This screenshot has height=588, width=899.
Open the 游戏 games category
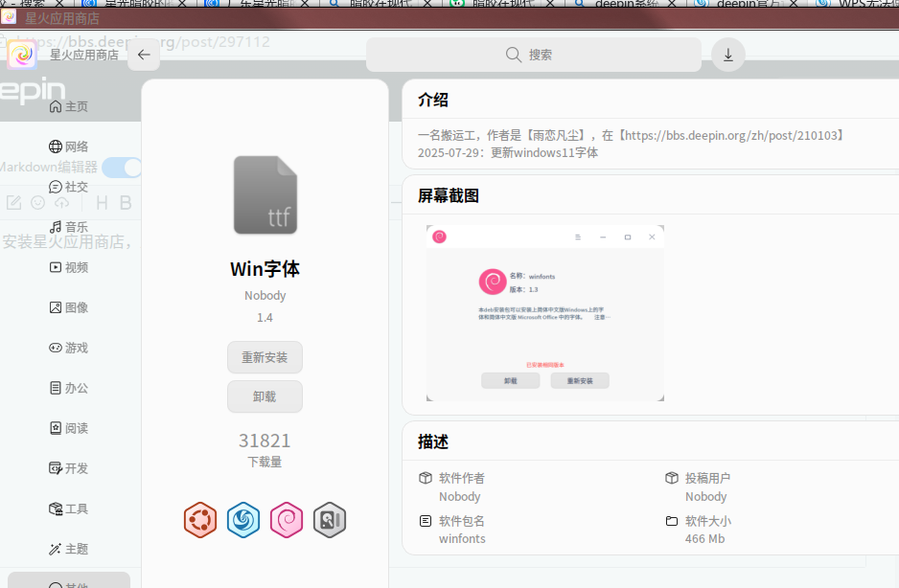coord(69,348)
